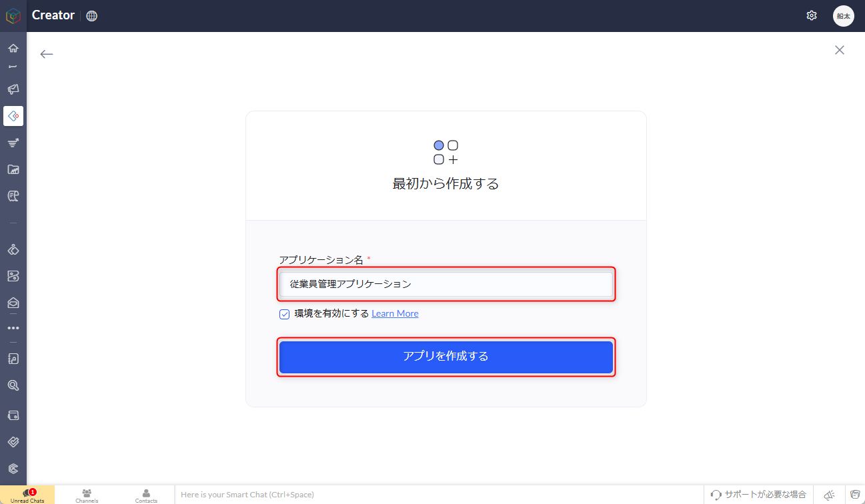Screen dimensions: 865x504
Task: Expand more sidebar items with the three dots
Action: coord(13,328)
